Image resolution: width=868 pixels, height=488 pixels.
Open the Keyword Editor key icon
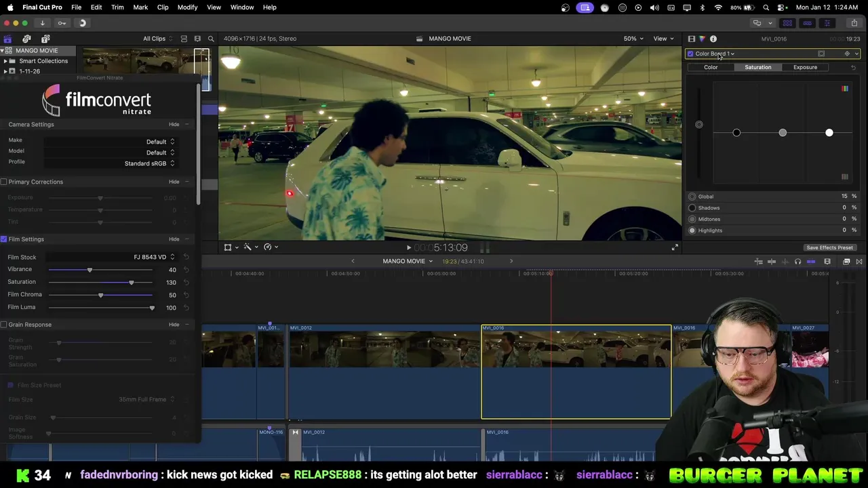pos(62,23)
